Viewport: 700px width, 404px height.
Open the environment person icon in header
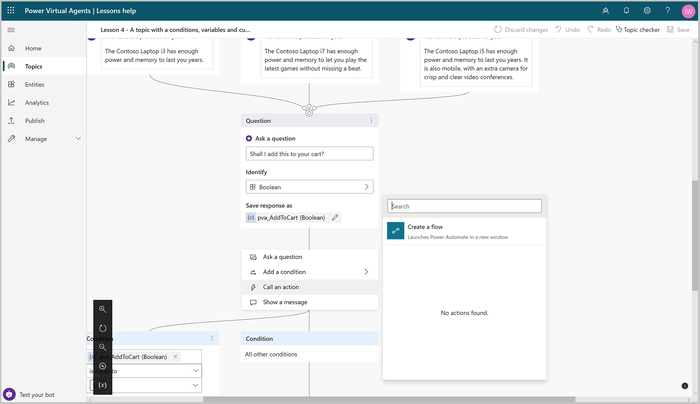pos(605,11)
